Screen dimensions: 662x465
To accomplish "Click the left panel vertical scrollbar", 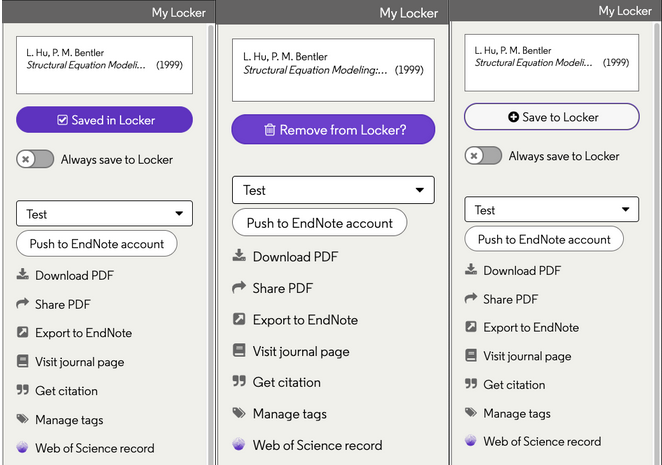I will (x=211, y=245).
